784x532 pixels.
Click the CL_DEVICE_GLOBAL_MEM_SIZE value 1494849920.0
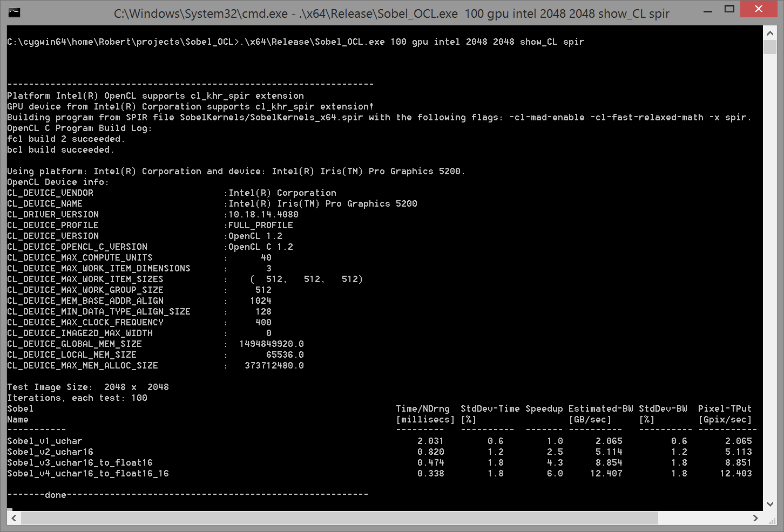click(272, 344)
